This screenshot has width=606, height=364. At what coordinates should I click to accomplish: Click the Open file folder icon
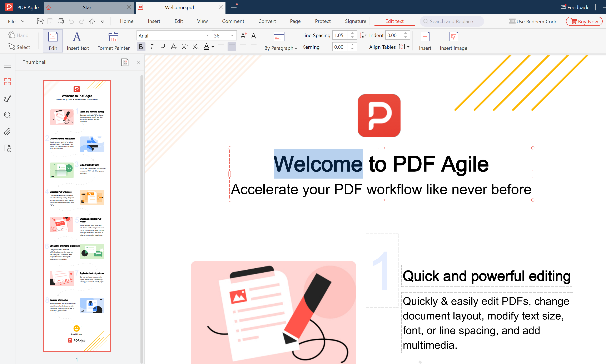point(40,21)
